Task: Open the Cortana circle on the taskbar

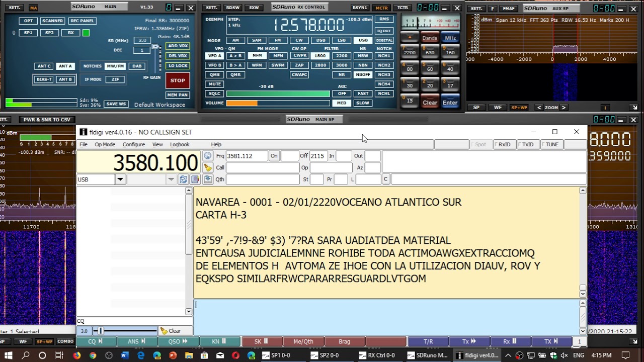Action: pyautogui.click(x=42, y=355)
